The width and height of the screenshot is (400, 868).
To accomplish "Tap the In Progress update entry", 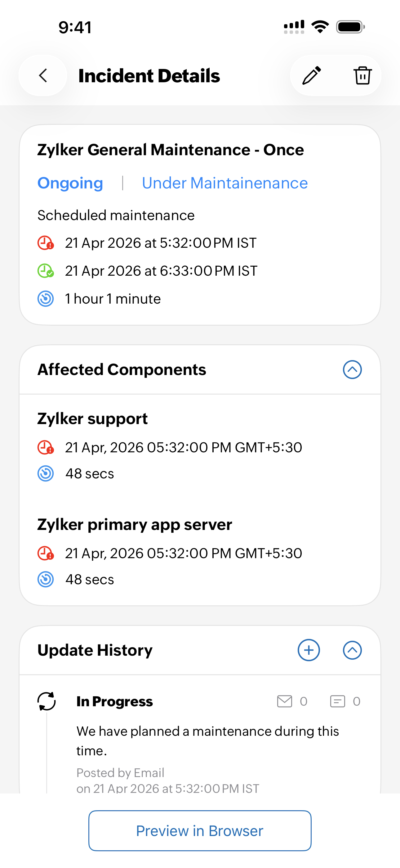I will coord(114,701).
